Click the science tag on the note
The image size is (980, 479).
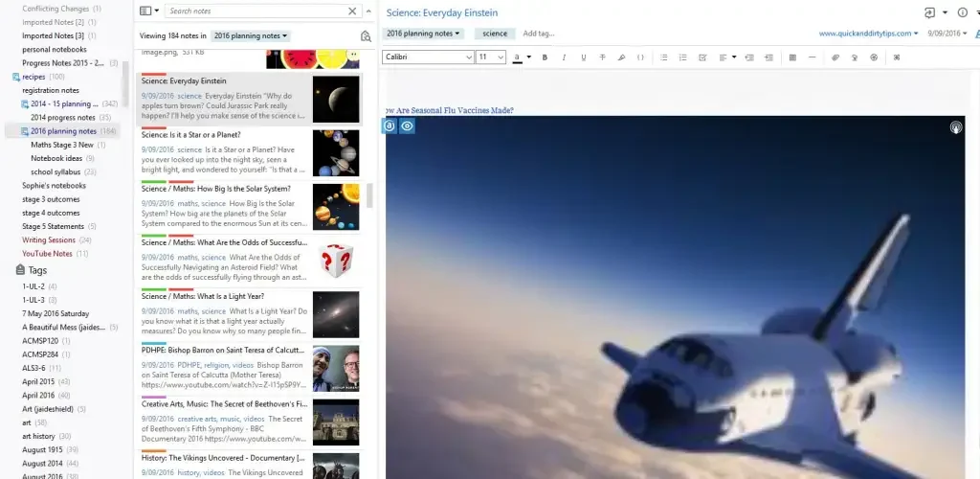495,34
